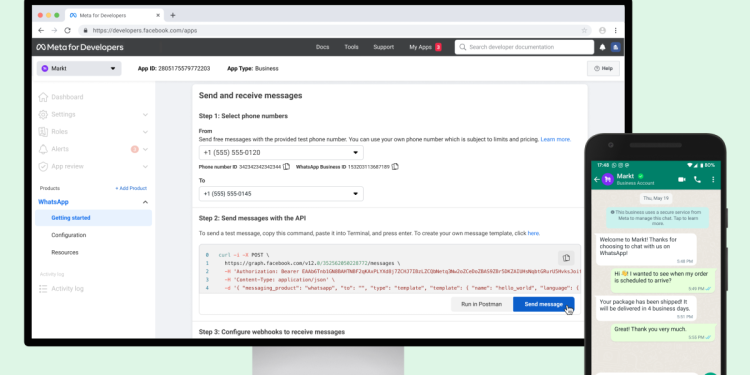The image size is (750, 375).
Task: Open a new browser tab with the plus icon
Action: [173, 15]
